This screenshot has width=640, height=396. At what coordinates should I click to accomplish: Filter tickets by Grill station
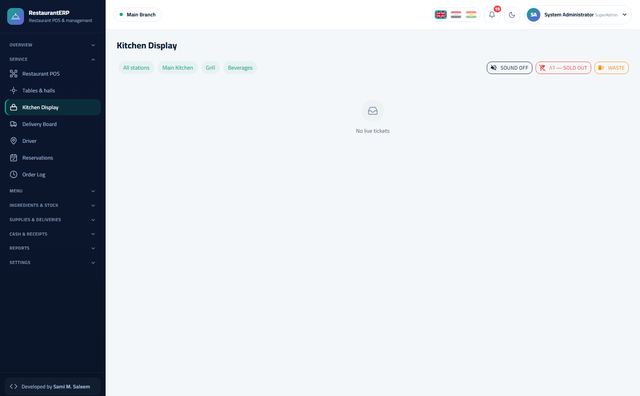point(210,68)
